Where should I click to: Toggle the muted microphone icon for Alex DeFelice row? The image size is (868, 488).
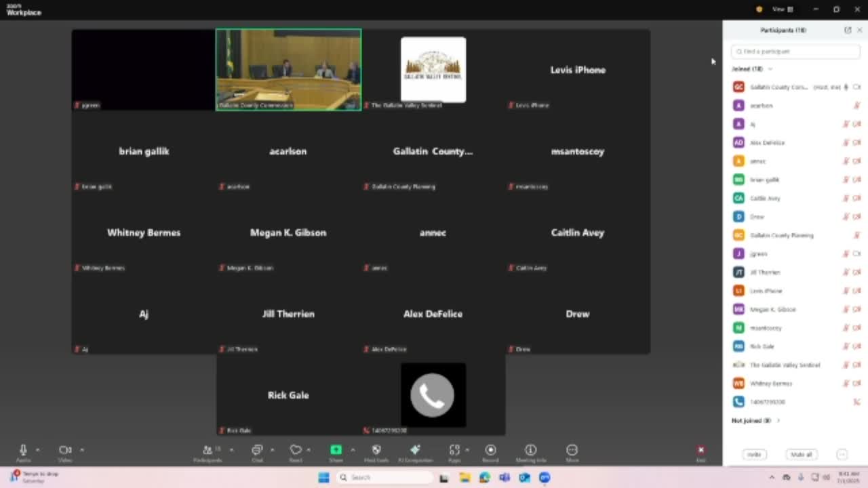pos(846,143)
